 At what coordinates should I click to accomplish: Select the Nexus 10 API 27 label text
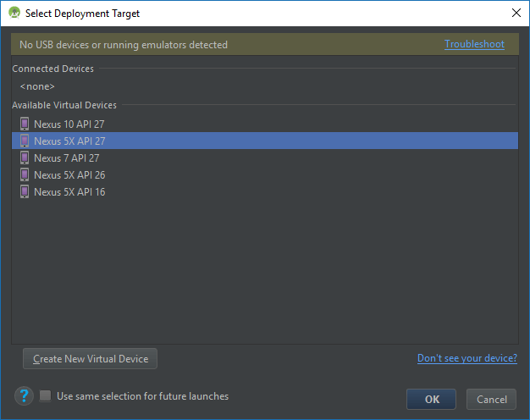pos(69,124)
